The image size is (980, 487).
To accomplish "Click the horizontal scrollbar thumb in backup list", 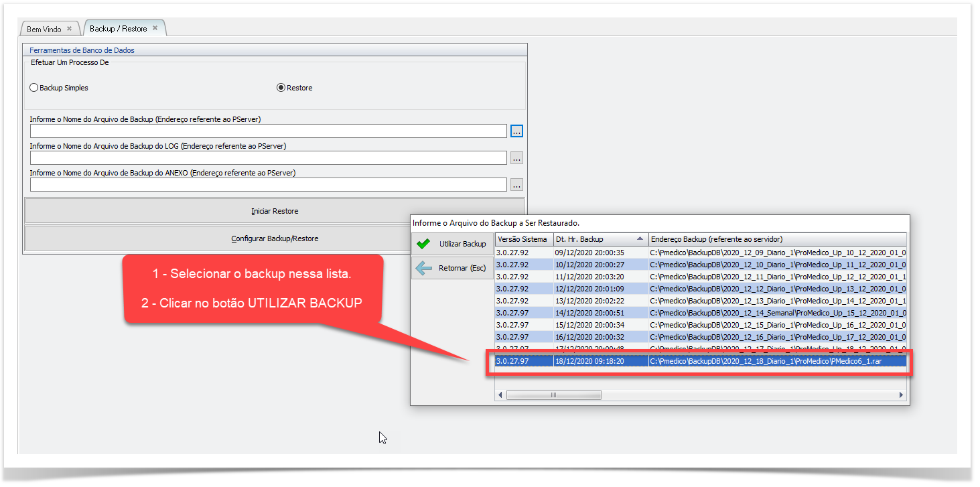I will click(x=553, y=395).
